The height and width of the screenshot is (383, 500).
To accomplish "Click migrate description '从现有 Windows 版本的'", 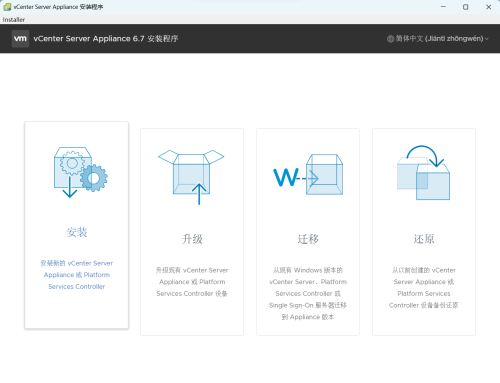I will (308, 294).
